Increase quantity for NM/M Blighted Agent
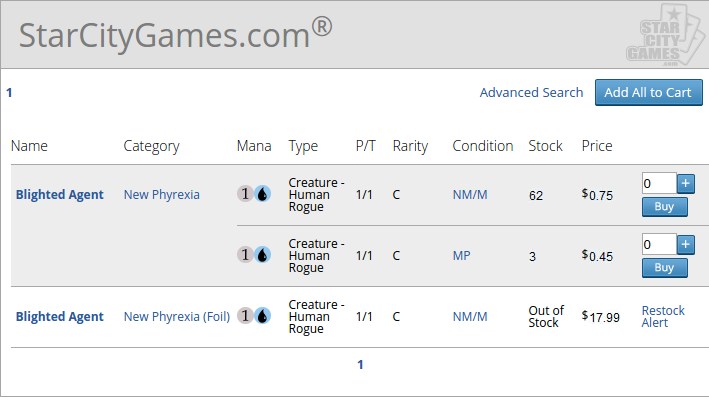This screenshot has height=397, width=709. pyautogui.click(x=685, y=184)
